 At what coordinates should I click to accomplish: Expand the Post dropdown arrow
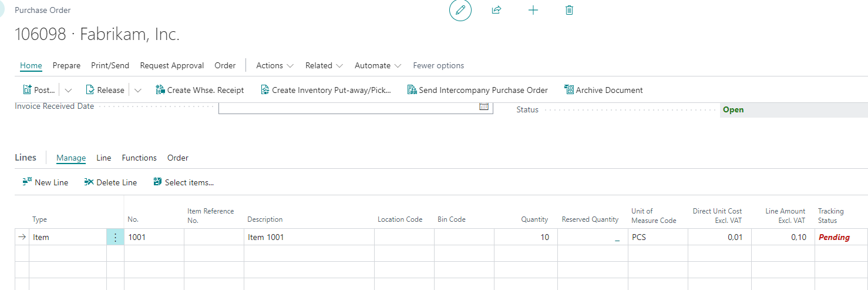[68, 90]
